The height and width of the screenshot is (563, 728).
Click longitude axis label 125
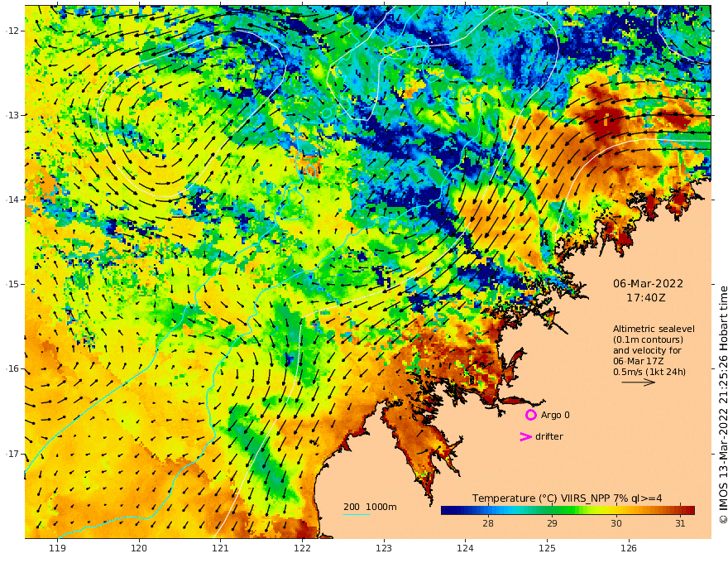[548, 548]
